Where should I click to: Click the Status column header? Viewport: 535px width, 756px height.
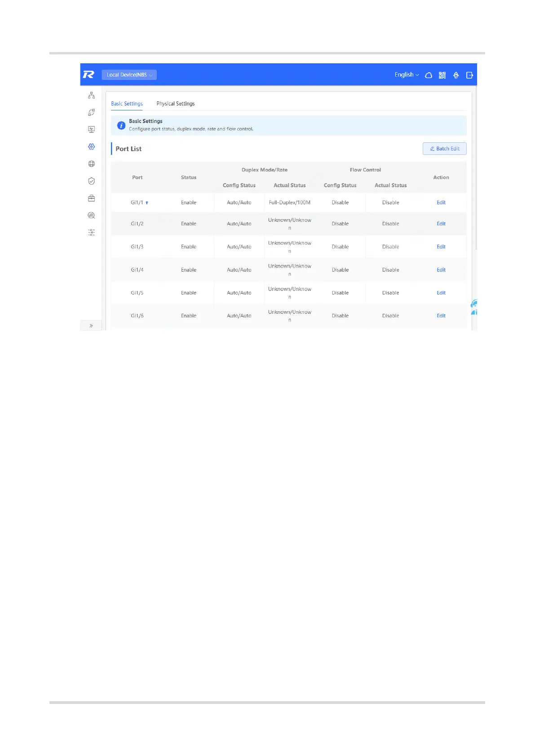[189, 177]
